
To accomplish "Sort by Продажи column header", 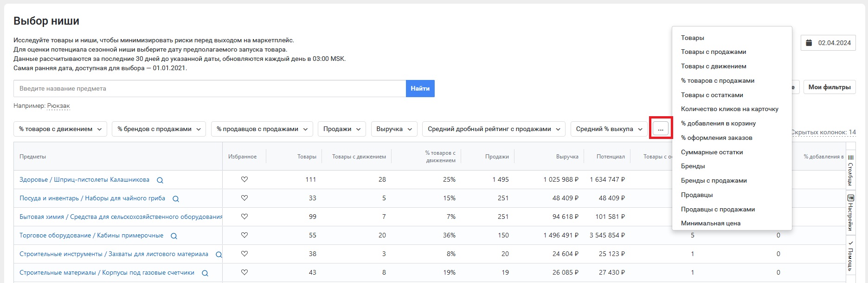I will [497, 157].
